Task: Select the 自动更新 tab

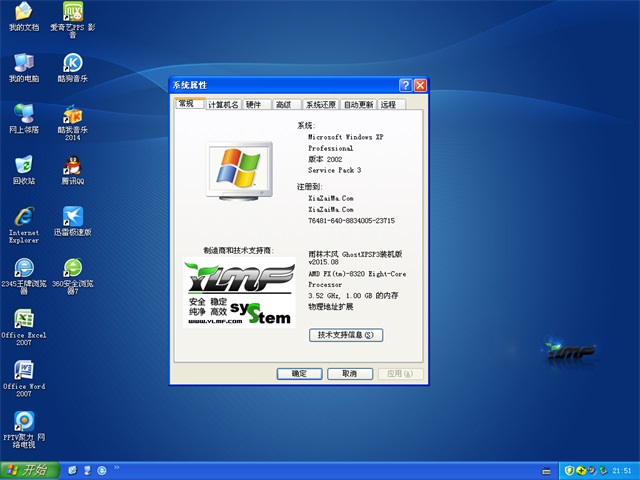Action: click(358, 104)
